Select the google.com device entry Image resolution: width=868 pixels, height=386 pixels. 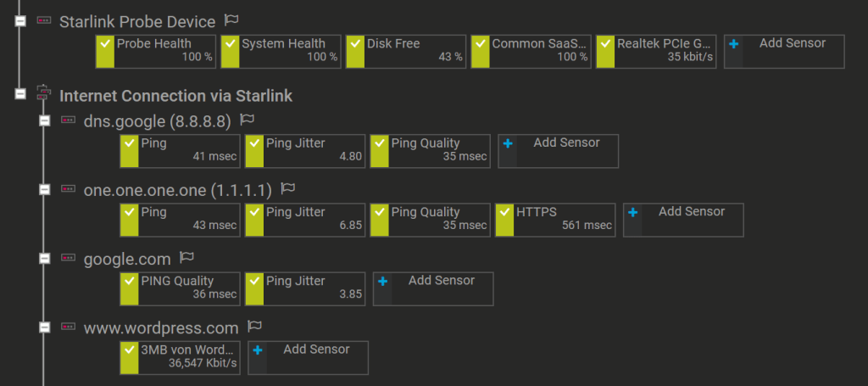(x=127, y=259)
